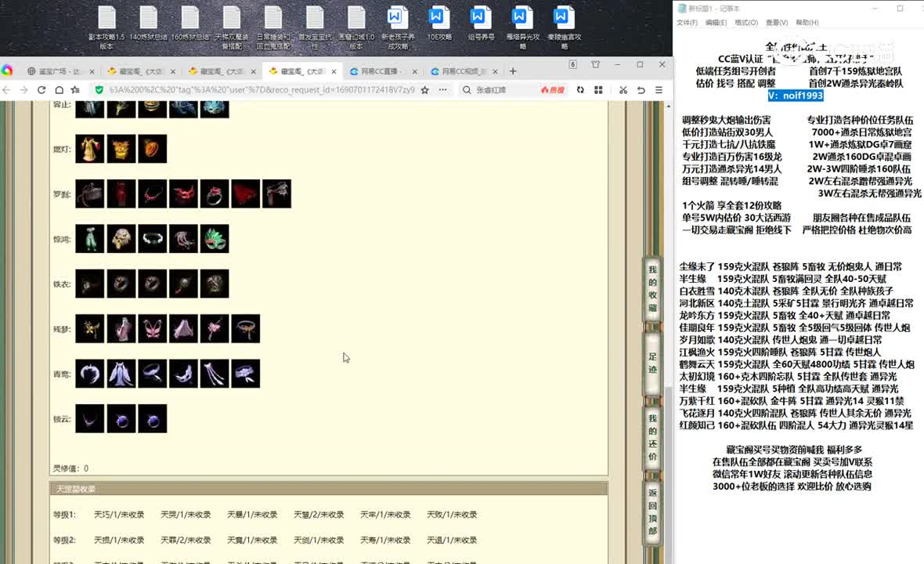Select the last item in 铁衣 row
Image resolution: width=924 pixels, height=564 pixels.
click(x=215, y=284)
